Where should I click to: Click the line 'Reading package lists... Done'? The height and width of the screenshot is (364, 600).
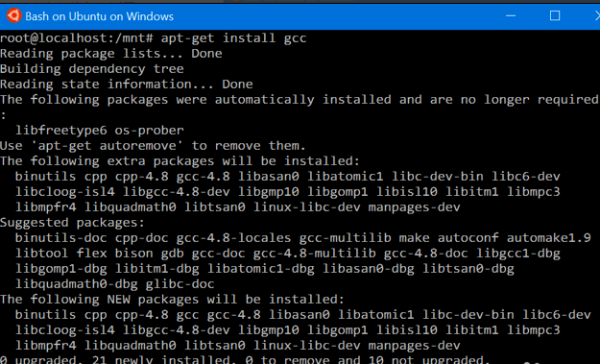(x=111, y=54)
